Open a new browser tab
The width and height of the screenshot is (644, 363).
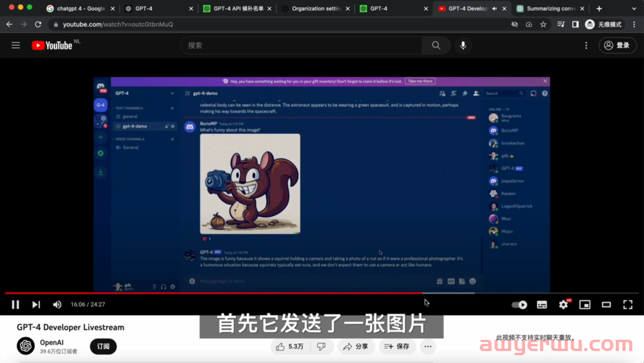click(599, 8)
